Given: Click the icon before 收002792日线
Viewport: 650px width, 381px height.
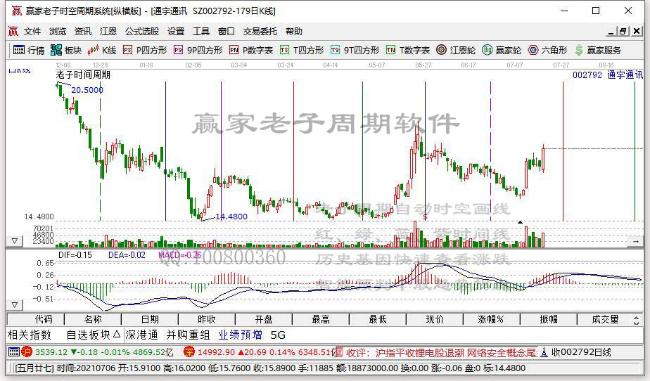Looking at the screenshot, I should click(543, 352).
